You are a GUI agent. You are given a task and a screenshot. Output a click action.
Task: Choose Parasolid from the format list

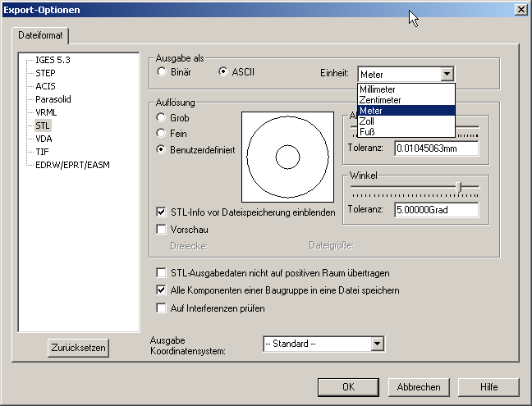coord(54,99)
